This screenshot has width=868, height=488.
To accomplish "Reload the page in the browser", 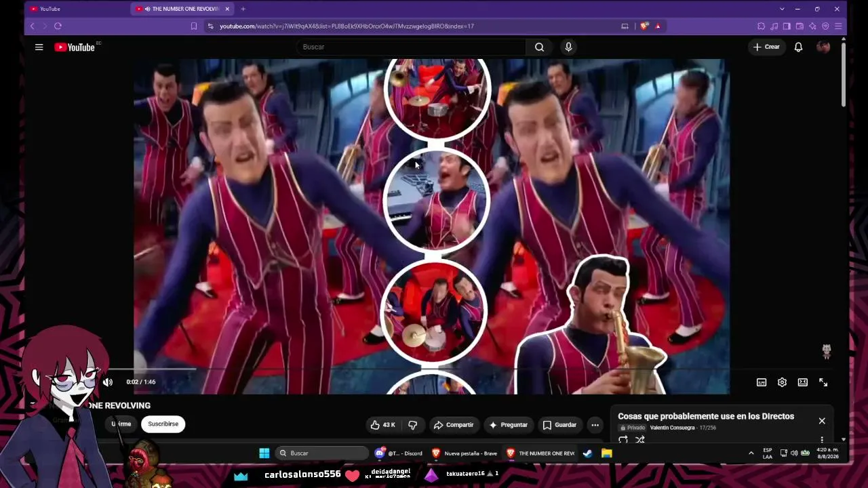I will click(58, 26).
